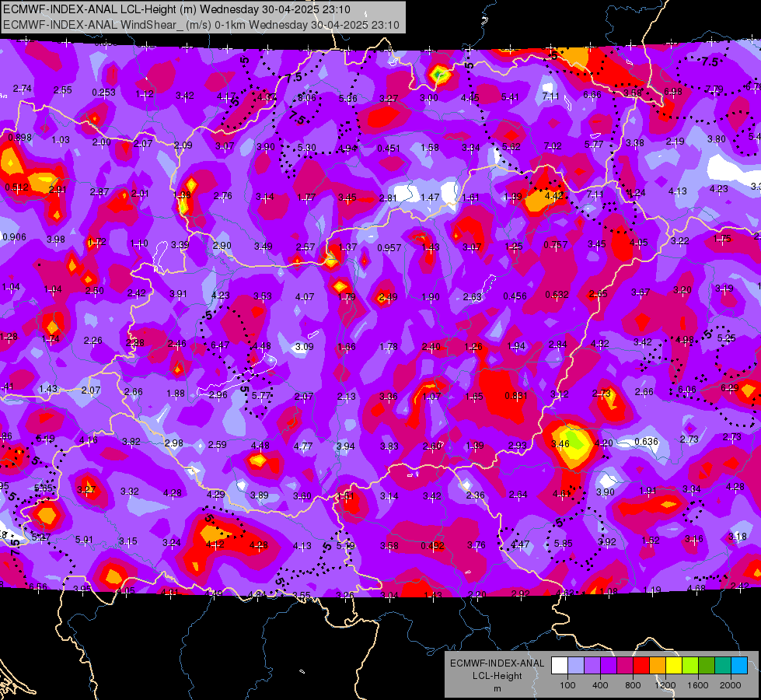This screenshot has width=761, height=700.
Task: Click the red legend swatch
Action: click(641, 665)
